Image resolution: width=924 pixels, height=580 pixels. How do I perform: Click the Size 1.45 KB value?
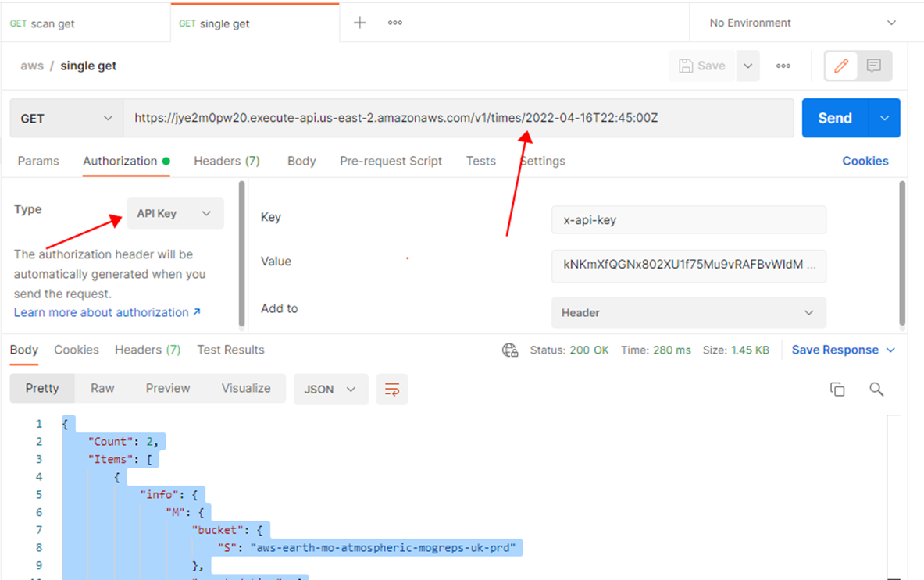pos(750,350)
